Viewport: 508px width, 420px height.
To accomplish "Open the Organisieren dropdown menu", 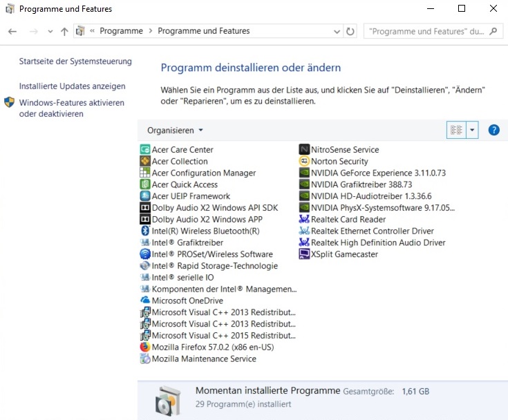I will click(176, 130).
